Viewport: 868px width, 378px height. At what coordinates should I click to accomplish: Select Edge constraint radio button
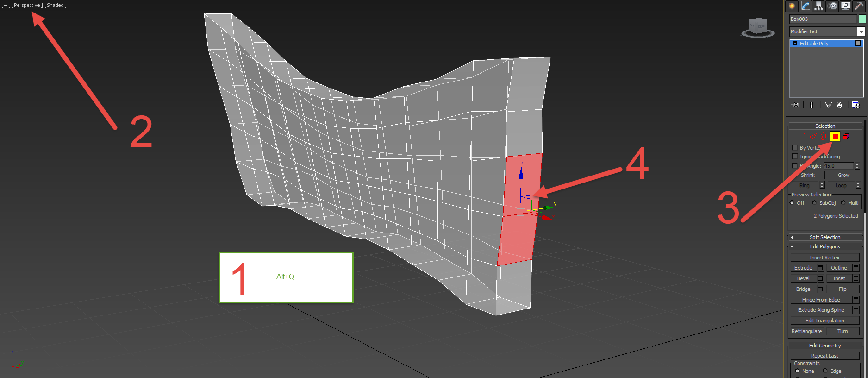click(825, 371)
